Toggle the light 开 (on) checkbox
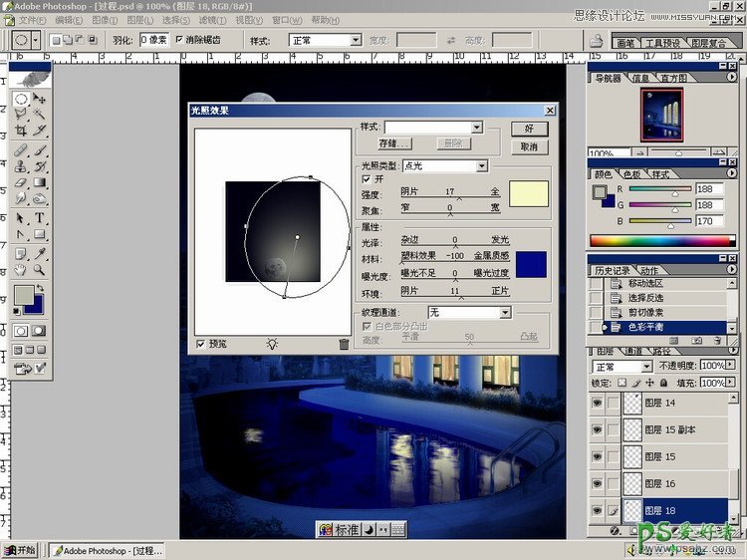 (x=367, y=178)
